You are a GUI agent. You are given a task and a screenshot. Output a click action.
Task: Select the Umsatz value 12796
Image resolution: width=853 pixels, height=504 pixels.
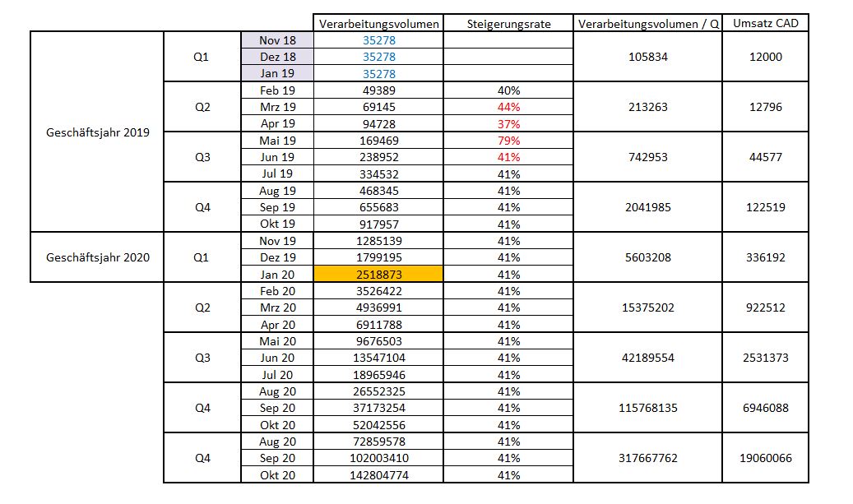[766, 107]
